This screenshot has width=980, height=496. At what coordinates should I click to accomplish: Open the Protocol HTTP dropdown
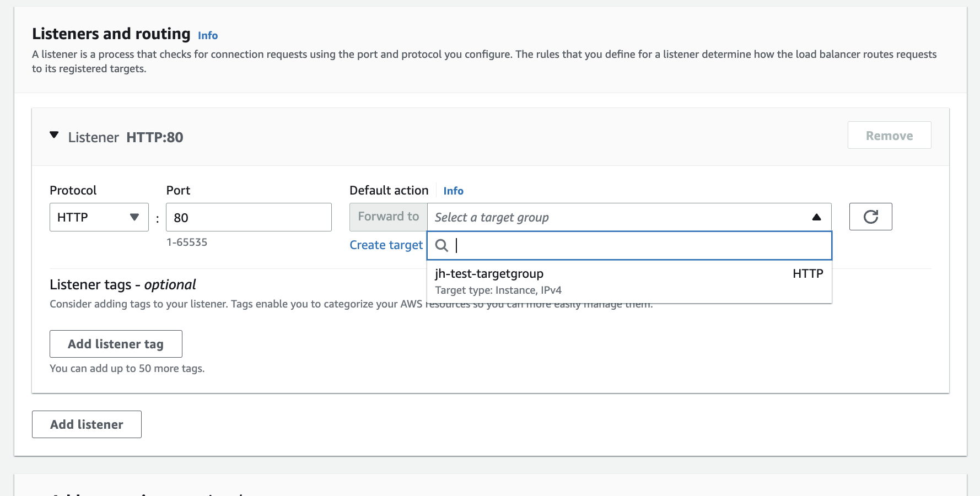tap(99, 217)
